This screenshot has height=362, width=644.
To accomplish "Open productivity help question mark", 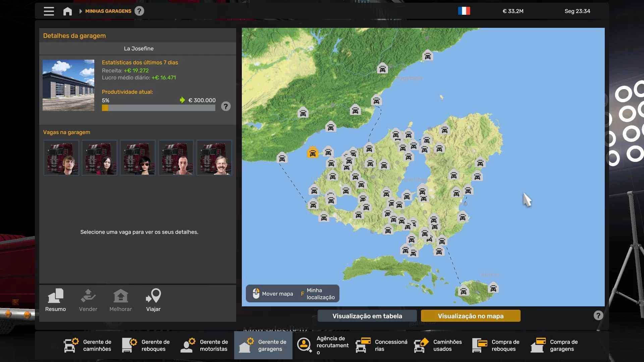I will pos(226,106).
